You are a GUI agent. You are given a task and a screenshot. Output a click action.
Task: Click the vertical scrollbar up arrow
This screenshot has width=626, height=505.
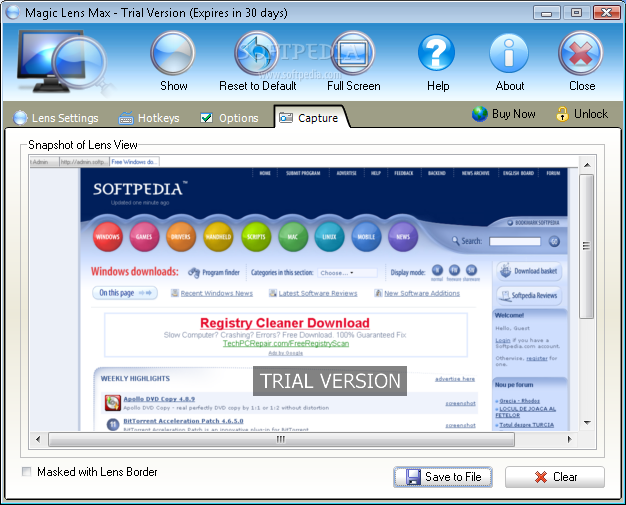[587, 164]
